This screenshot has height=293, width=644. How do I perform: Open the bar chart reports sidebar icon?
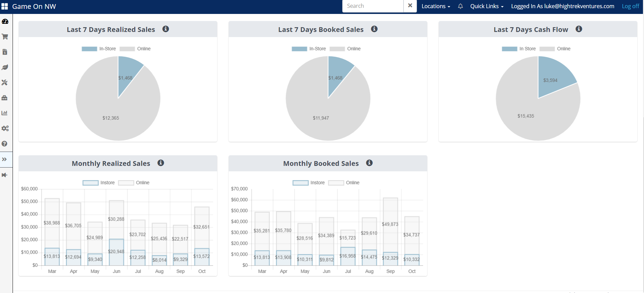5,113
